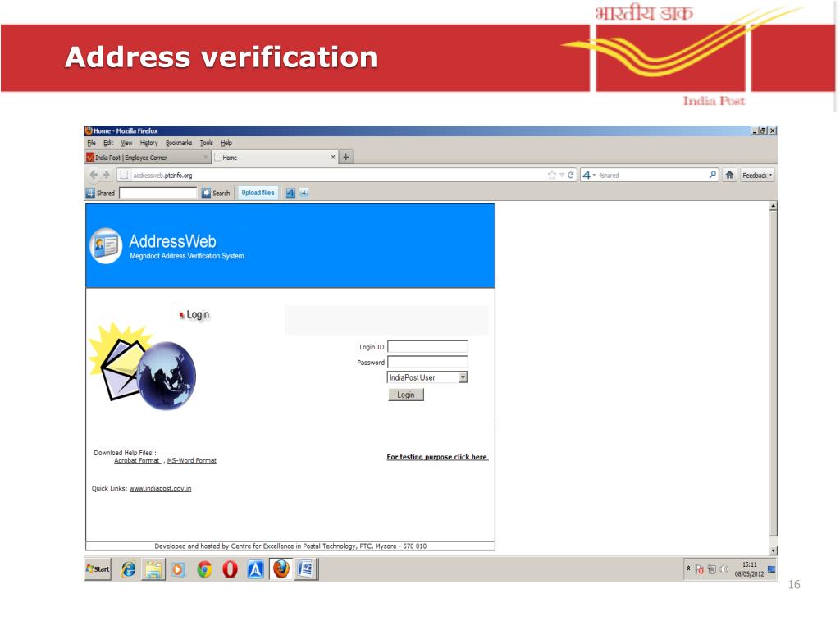Open blue A application taskbar icon
The width and height of the screenshot is (840, 630).
coord(256,569)
